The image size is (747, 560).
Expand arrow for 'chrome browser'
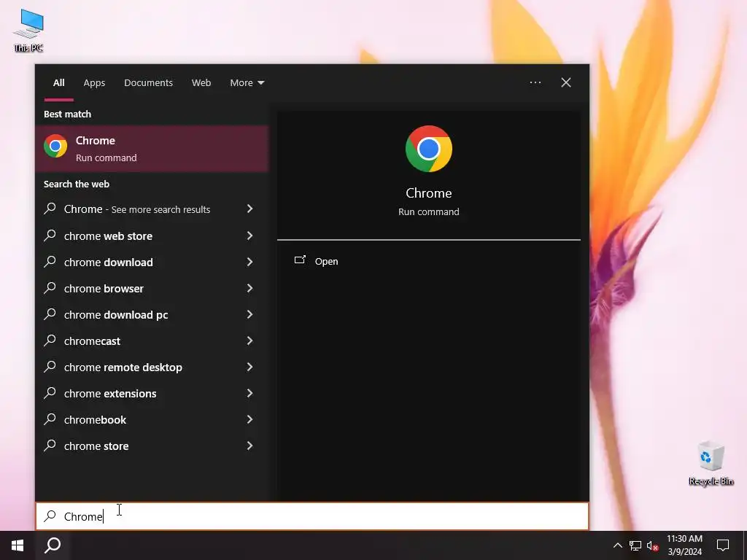point(249,287)
